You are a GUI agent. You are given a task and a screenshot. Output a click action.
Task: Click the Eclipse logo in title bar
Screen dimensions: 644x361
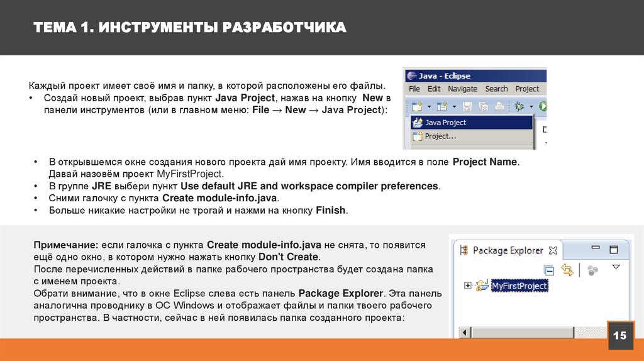[411, 76]
